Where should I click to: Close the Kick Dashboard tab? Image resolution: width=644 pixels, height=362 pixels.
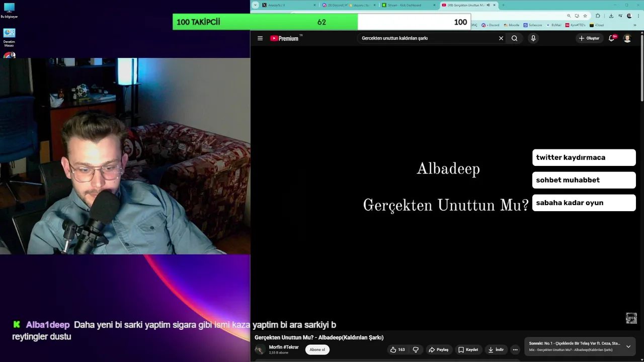pyautogui.click(x=434, y=5)
